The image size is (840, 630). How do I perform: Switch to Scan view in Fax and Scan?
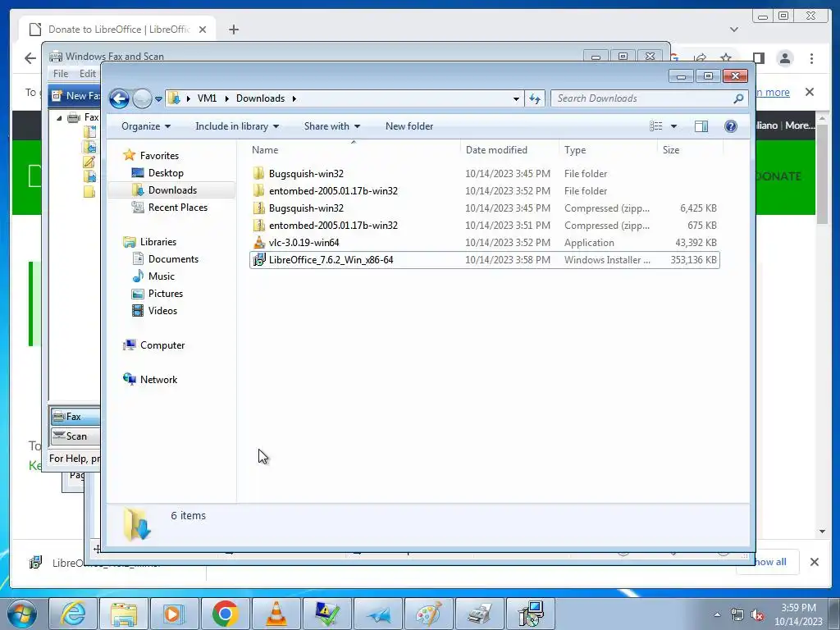(x=75, y=436)
